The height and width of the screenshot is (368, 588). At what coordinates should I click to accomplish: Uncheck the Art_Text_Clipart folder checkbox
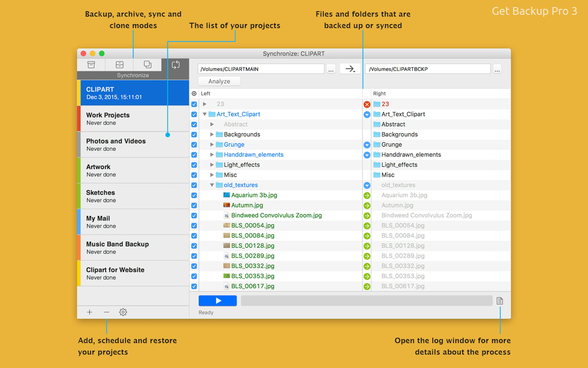point(194,114)
